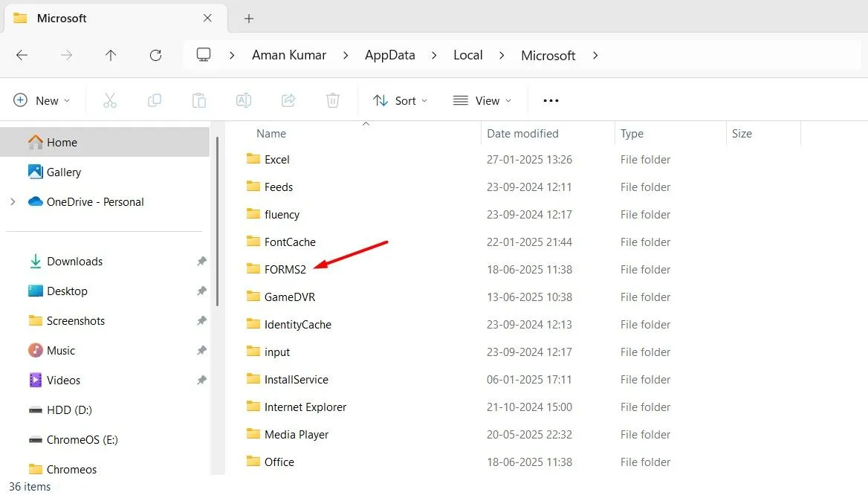The image size is (868, 495).
Task: Open the Sort dropdown
Action: tap(400, 100)
